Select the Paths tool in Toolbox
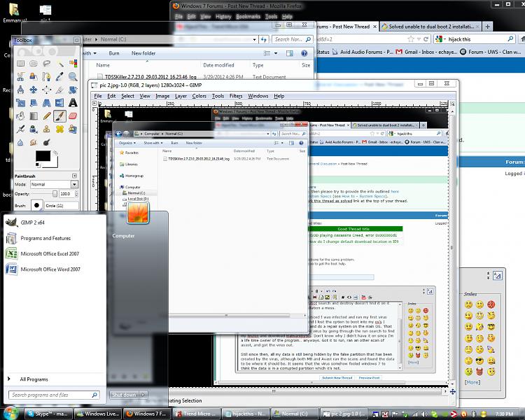Image resolution: width=525 pixels, height=420 pixels. pos(46,76)
